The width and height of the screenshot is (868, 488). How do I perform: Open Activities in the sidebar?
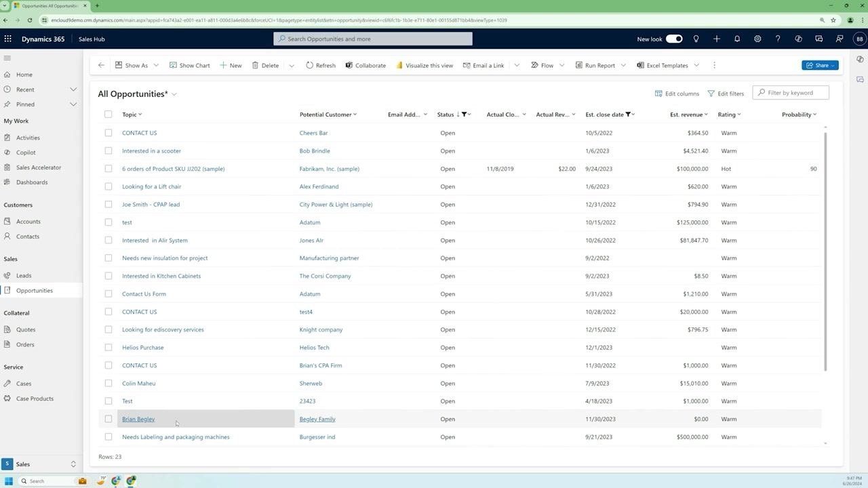pyautogui.click(x=28, y=138)
